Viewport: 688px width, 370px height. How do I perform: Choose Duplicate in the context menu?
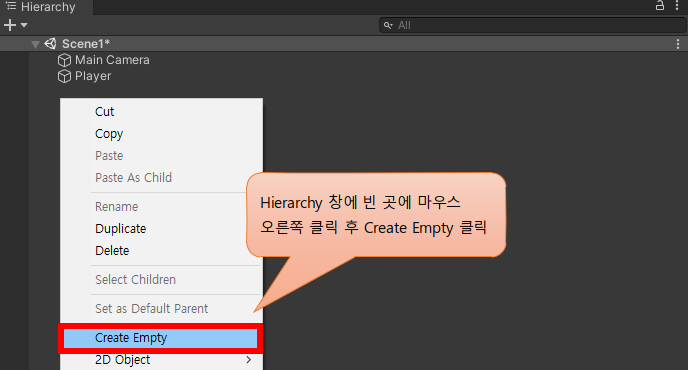coord(120,228)
